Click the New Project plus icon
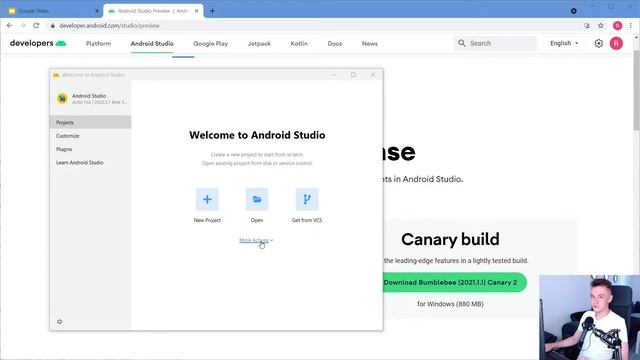 tap(207, 199)
